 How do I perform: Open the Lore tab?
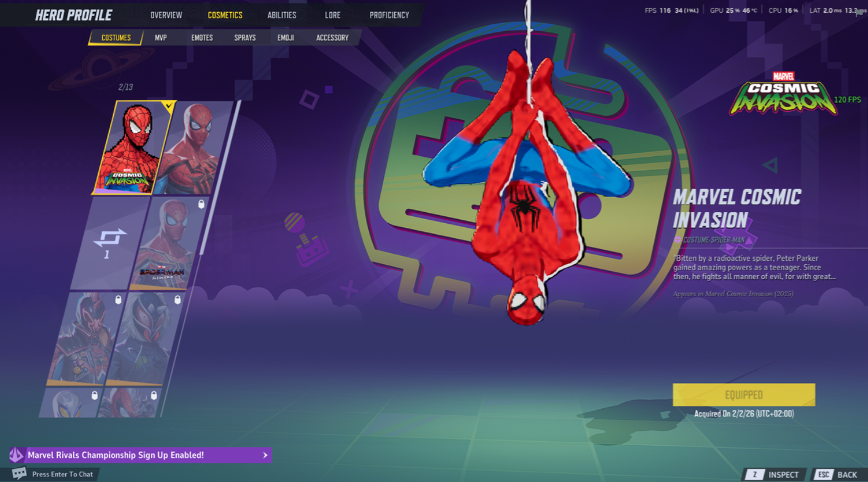332,15
